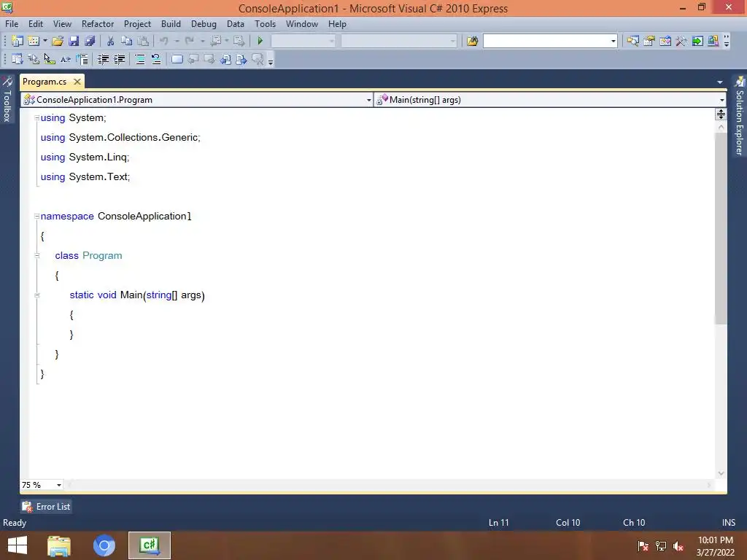Image resolution: width=747 pixels, height=560 pixels.
Task: Collapse the using directives region
Action: [x=36, y=118]
